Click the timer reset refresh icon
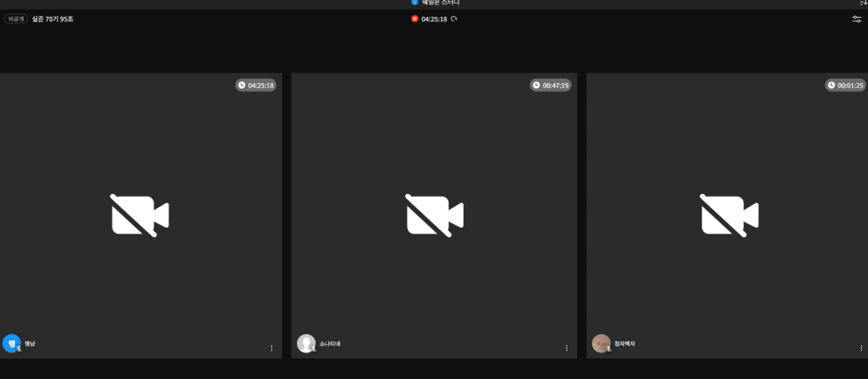The width and height of the screenshot is (868, 379). click(x=454, y=19)
